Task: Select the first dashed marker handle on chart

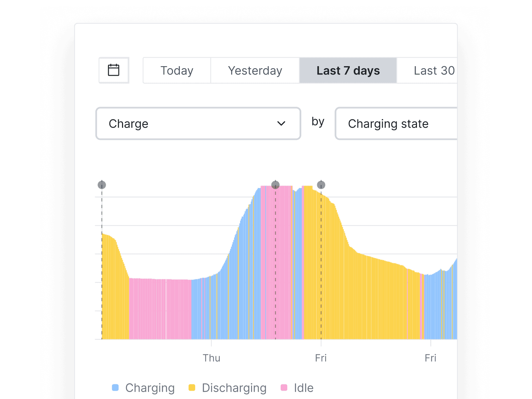Action: point(102,185)
